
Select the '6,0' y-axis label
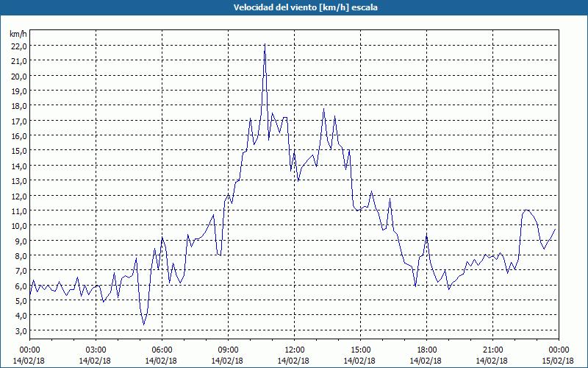21,286
